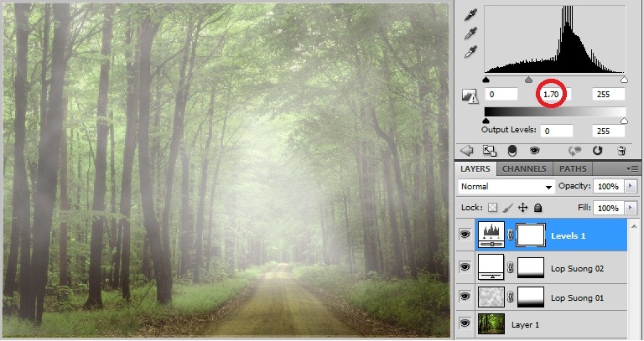644x341 pixels.
Task: Click the Layer 1 forest thumbnail
Action: (491, 323)
